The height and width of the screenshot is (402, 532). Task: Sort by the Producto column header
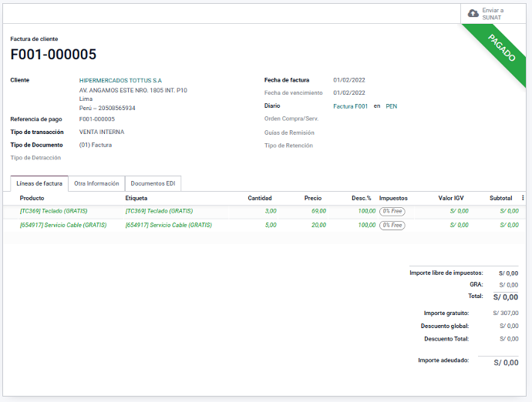click(32, 198)
